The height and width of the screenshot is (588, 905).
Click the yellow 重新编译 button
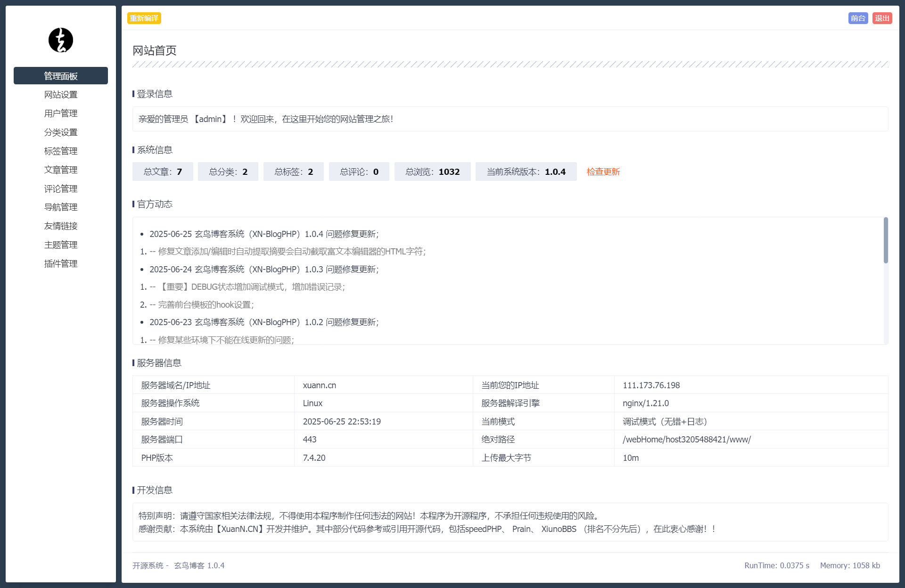point(144,18)
